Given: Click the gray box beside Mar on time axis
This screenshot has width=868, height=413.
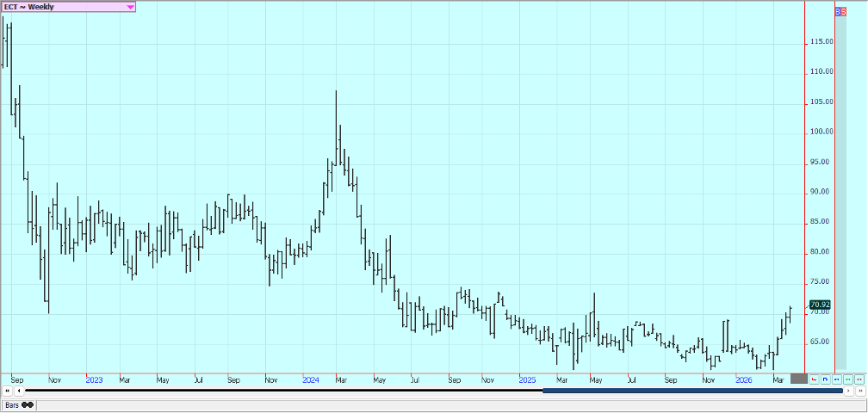Looking at the screenshot, I should pyautogui.click(x=798, y=379).
